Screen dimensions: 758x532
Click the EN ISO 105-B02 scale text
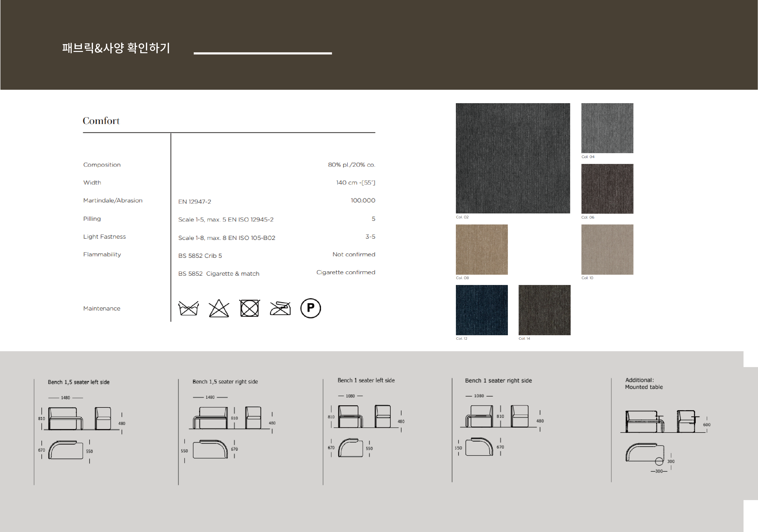[x=227, y=238]
